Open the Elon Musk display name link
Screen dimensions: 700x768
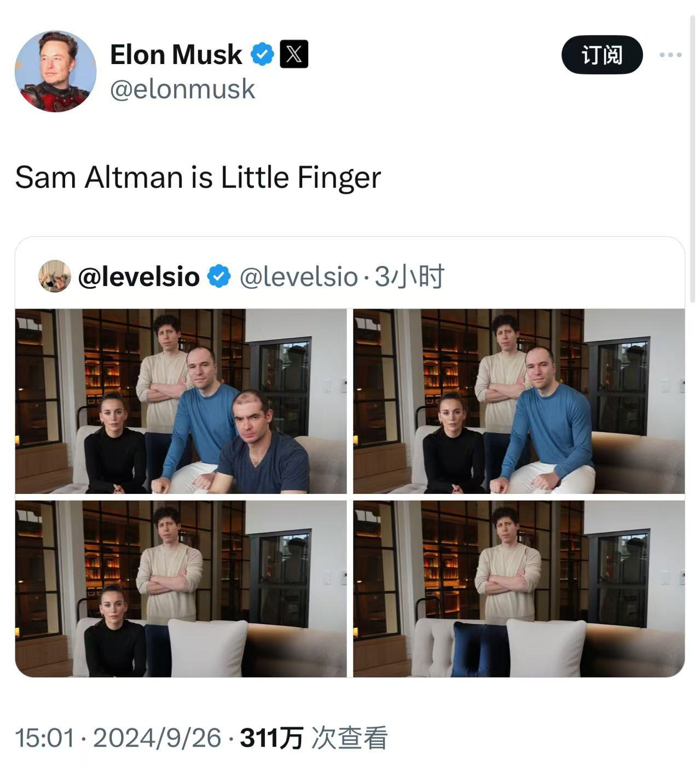(176, 54)
